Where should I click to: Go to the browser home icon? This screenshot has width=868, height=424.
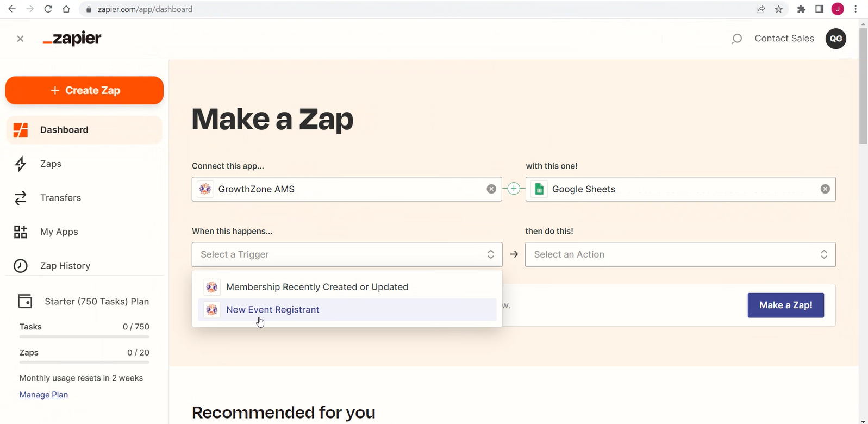coord(66,9)
